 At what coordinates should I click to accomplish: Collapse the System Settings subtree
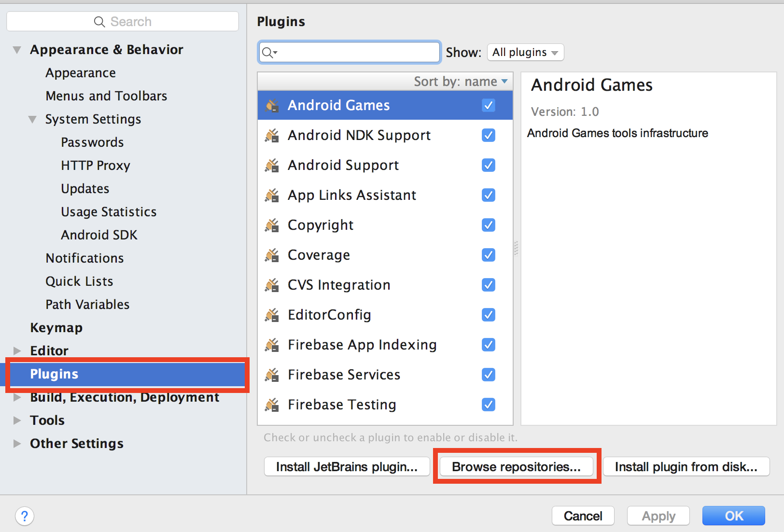point(32,119)
